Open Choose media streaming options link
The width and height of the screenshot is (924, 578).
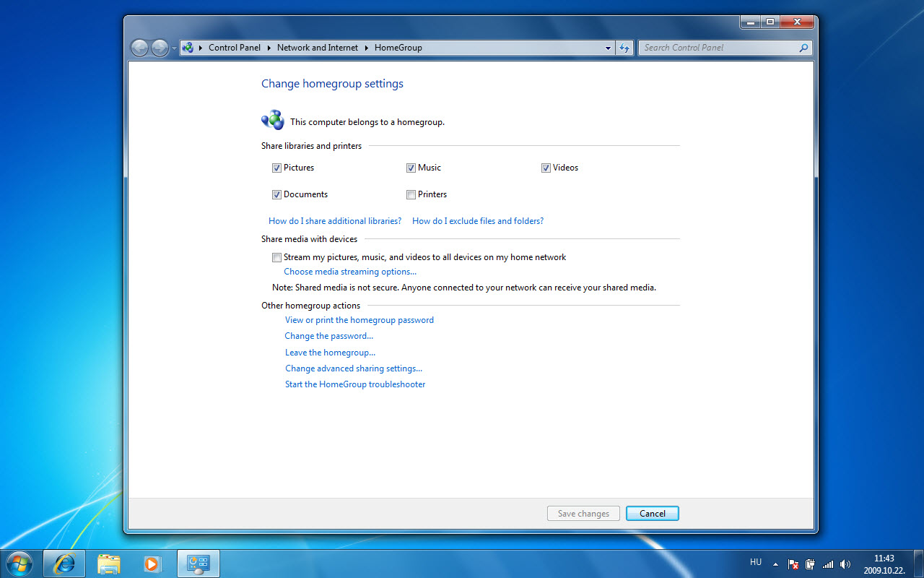(349, 272)
